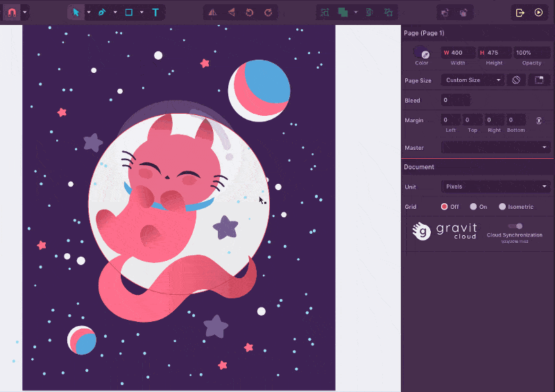Screen dimensions: 555x392
Task: Click the Present play icon
Action: (538, 12)
